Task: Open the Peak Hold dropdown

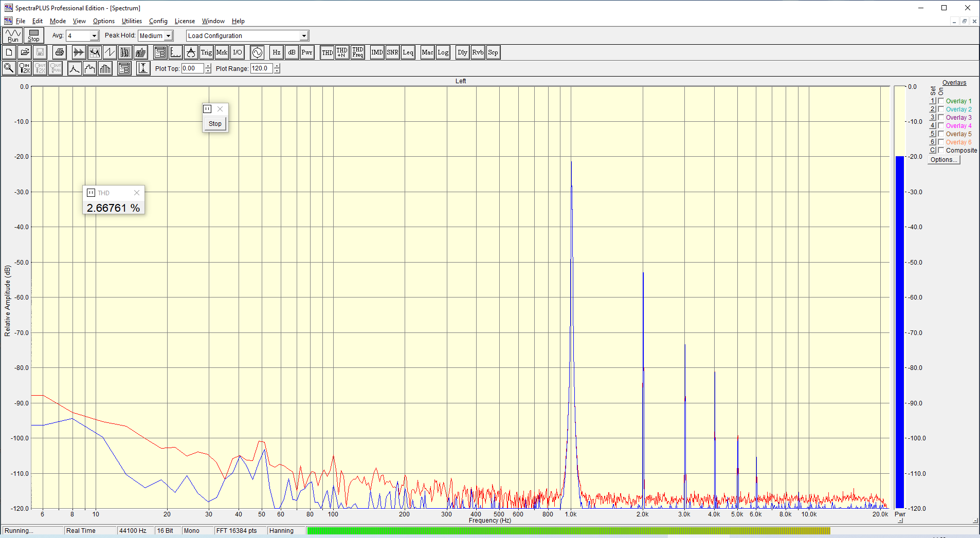Action: (x=168, y=36)
